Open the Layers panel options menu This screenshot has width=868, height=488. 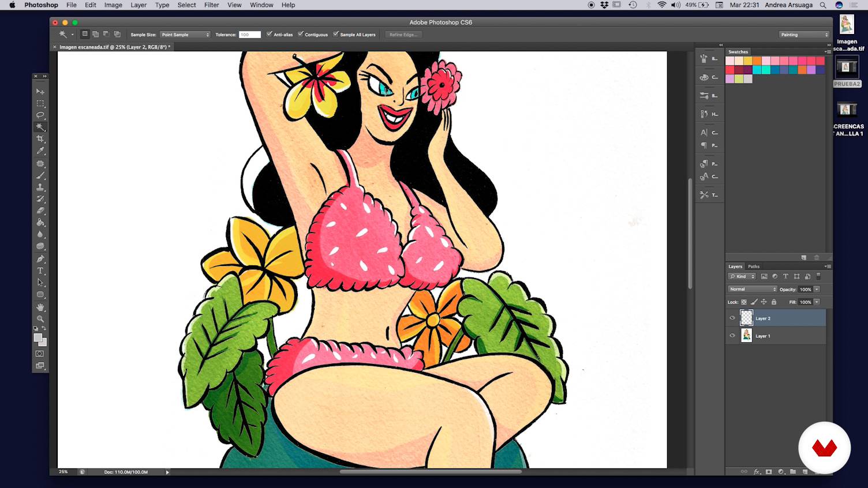click(828, 266)
